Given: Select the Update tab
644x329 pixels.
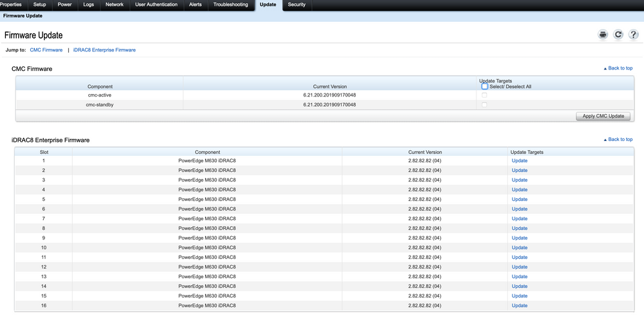Looking at the screenshot, I should (268, 5).
